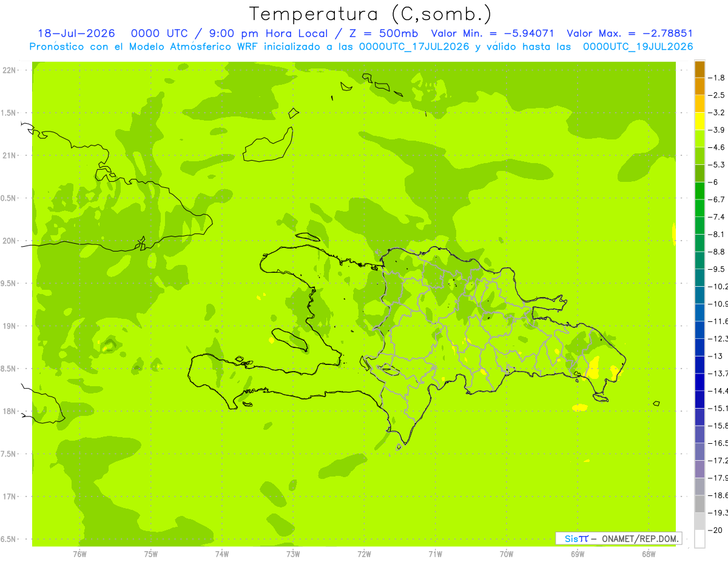
Task: Select the Valor Max. = -2.78851 value
Action: pos(629,33)
